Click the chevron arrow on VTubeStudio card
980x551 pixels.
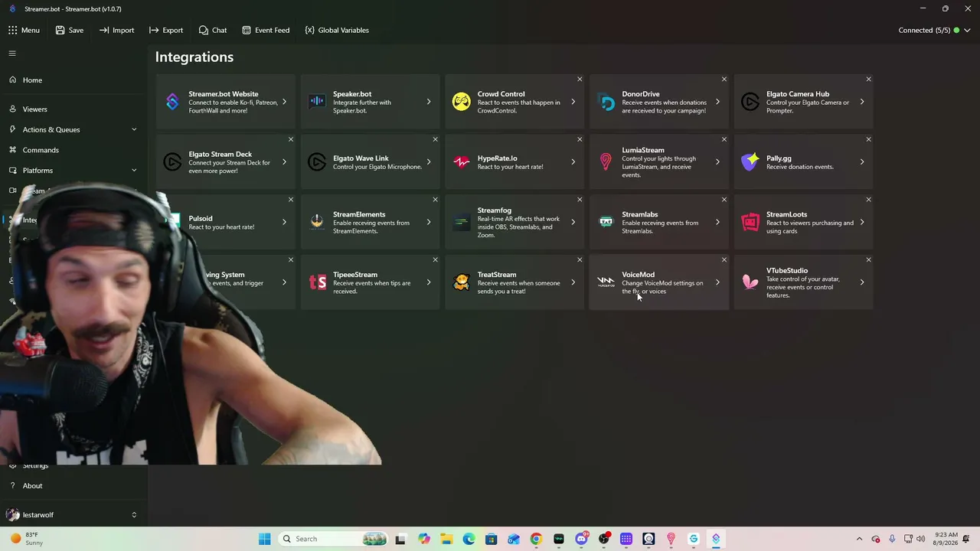[862, 282]
